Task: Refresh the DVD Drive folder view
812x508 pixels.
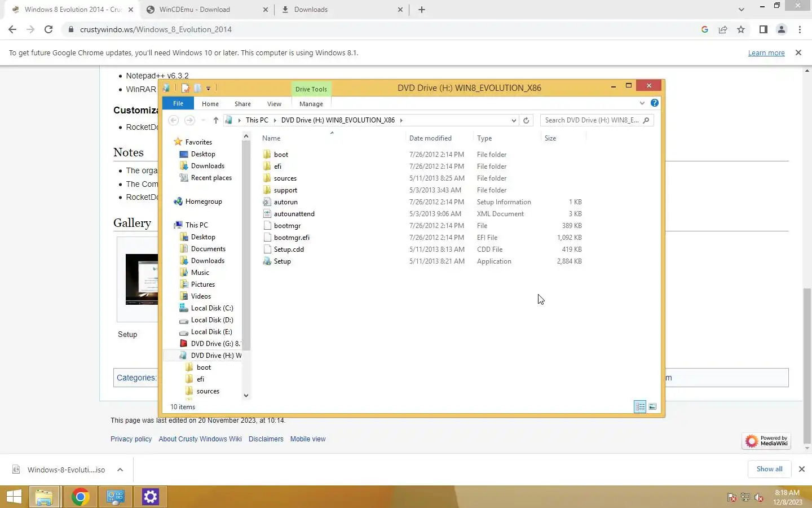Action: click(x=526, y=120)
